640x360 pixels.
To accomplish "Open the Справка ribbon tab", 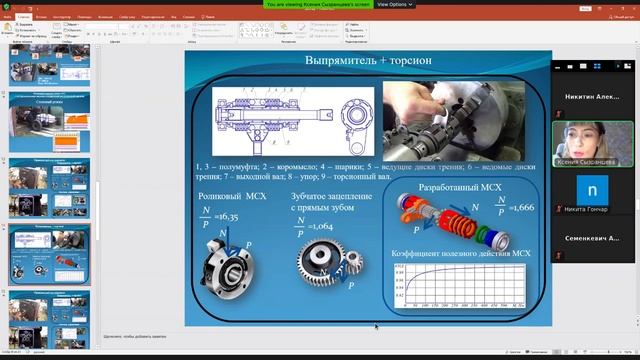I will tap(189, 17).
